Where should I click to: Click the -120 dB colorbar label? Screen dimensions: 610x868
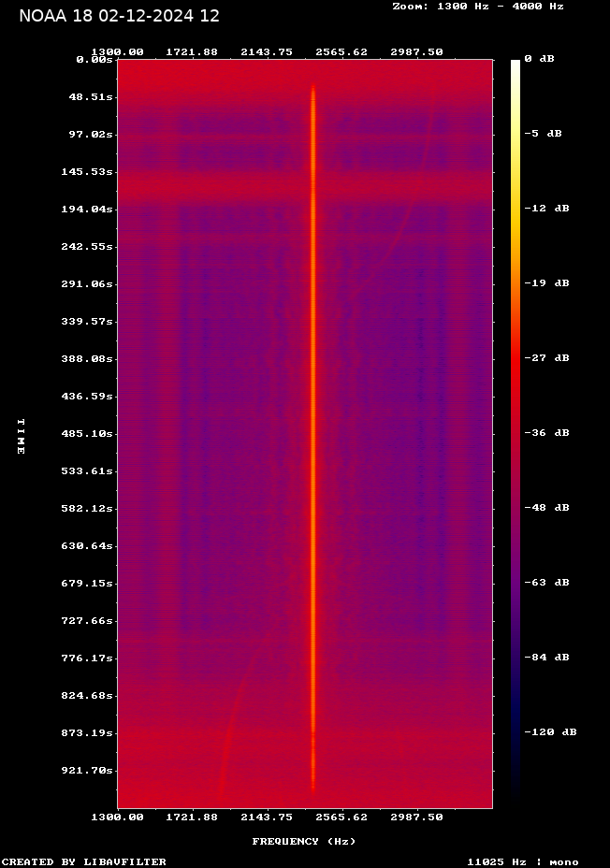click(x=549, y=732)
